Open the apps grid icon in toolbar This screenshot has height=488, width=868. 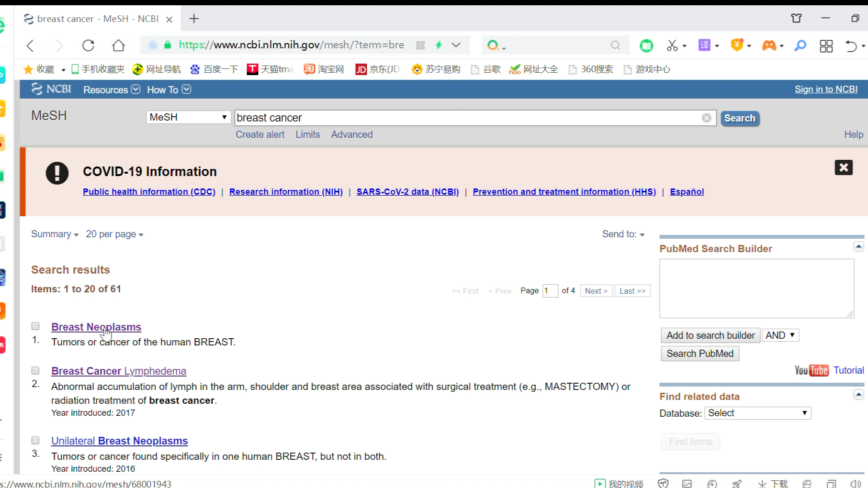pos(826,46)
